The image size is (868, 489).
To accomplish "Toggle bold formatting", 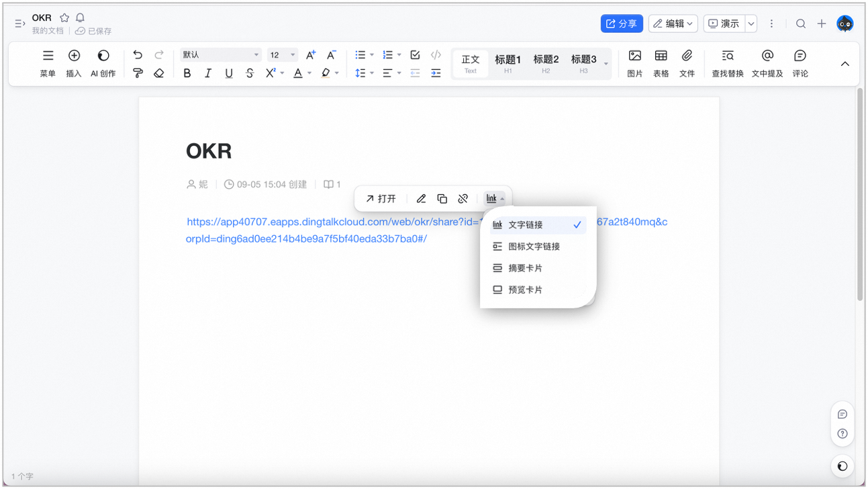I will coord(187,73).
